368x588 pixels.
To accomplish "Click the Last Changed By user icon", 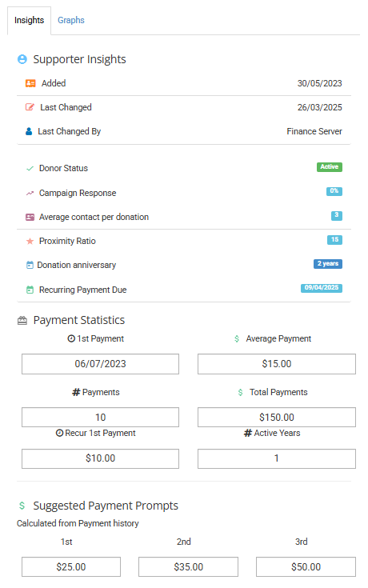I will click(x=29, y=131).
